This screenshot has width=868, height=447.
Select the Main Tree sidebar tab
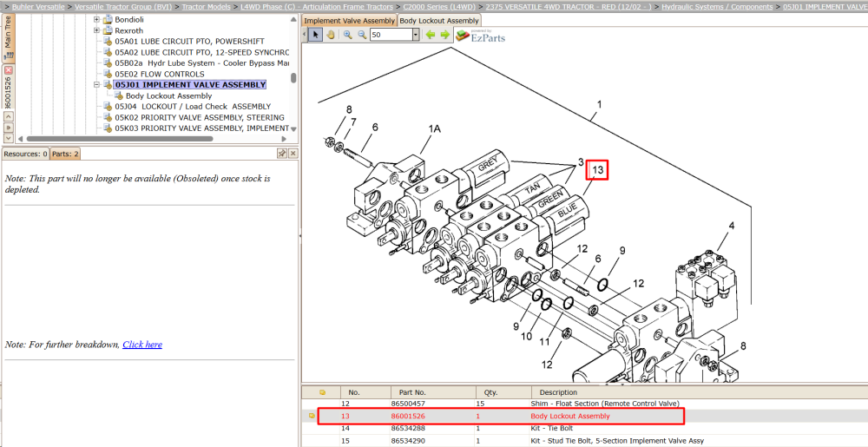[9, 38]
